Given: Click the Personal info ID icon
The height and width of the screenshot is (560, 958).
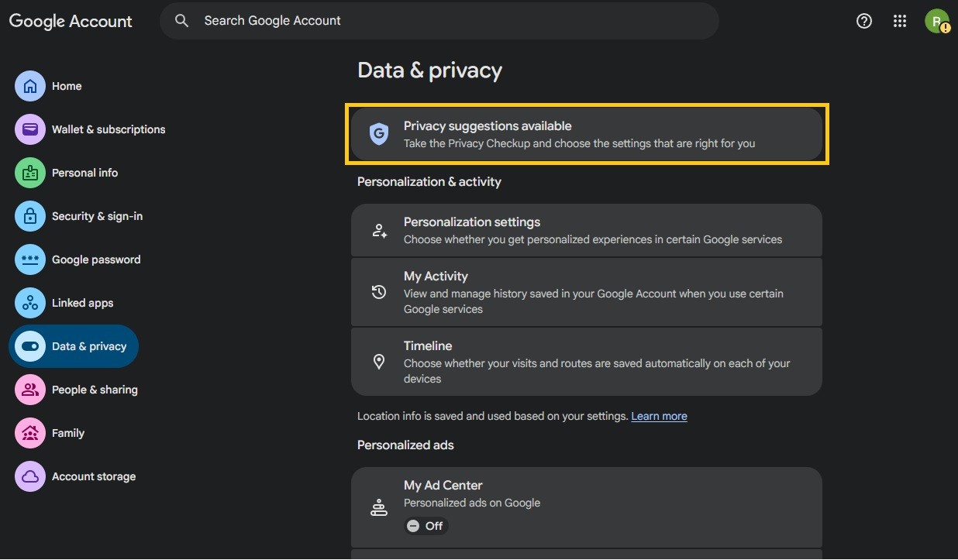Looking at the screenshot, I should [x=30, y=173].
